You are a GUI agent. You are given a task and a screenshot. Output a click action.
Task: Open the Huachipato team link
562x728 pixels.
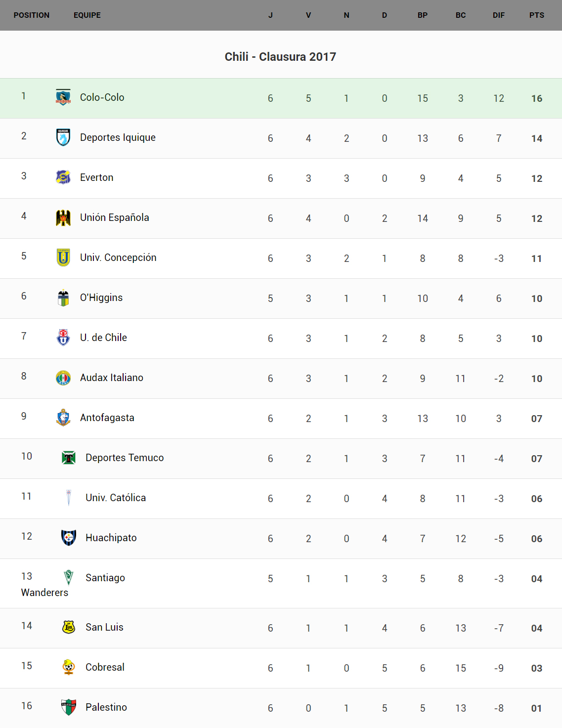click(x=111, y=538)
